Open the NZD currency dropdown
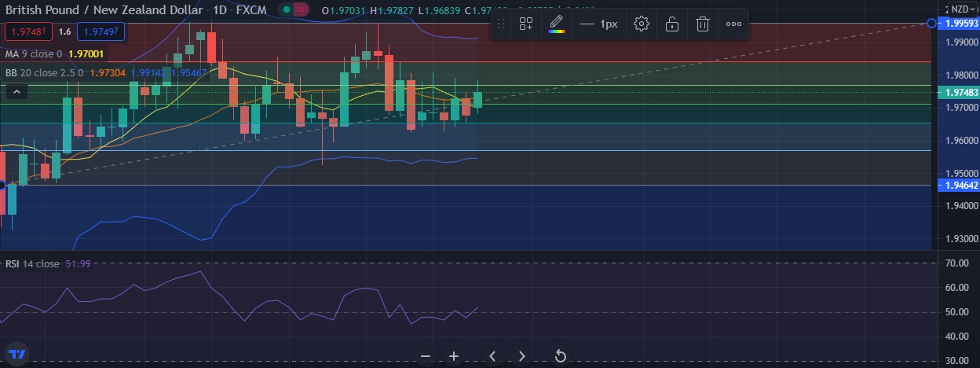This screenshot has height=368, width=980. tap(959, 9)
